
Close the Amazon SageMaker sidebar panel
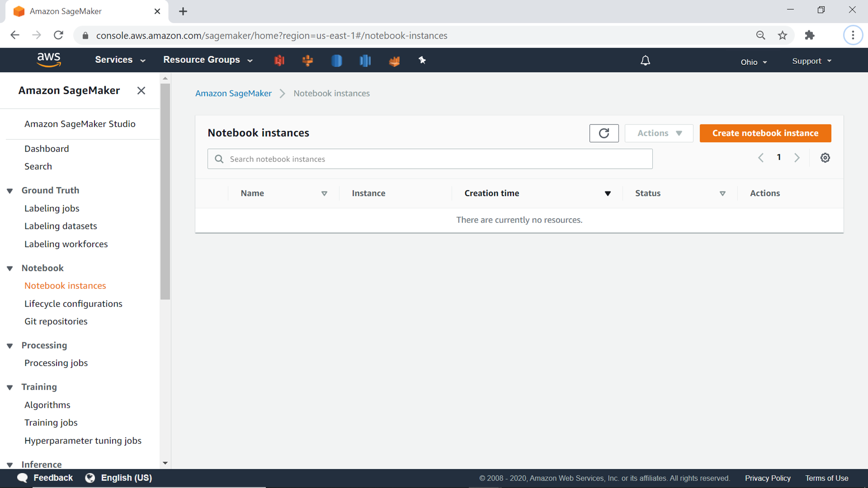(x=141, y=91)
